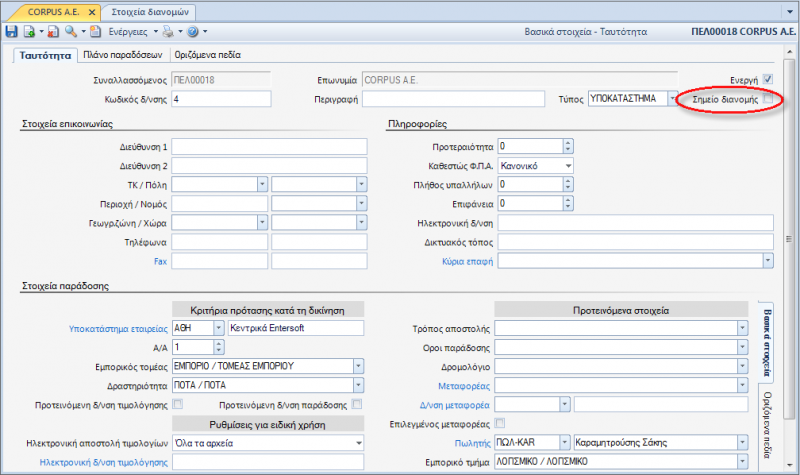Click the Περιγραφή input field

(453, 99)
